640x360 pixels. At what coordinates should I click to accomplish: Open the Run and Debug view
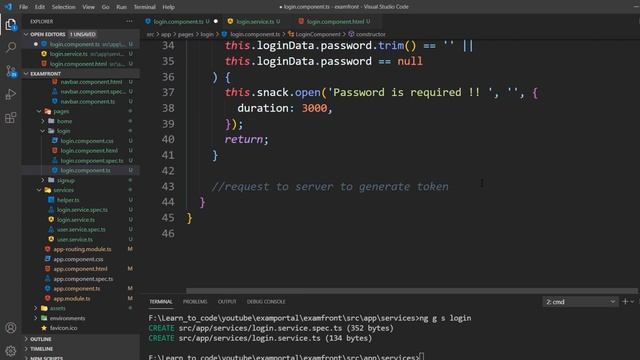pos(11,95)
